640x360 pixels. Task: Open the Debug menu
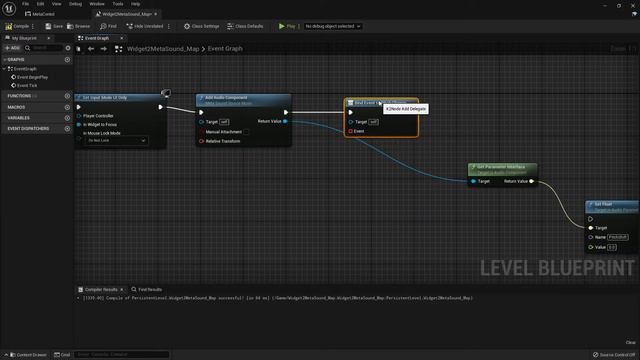coord(75,4)
